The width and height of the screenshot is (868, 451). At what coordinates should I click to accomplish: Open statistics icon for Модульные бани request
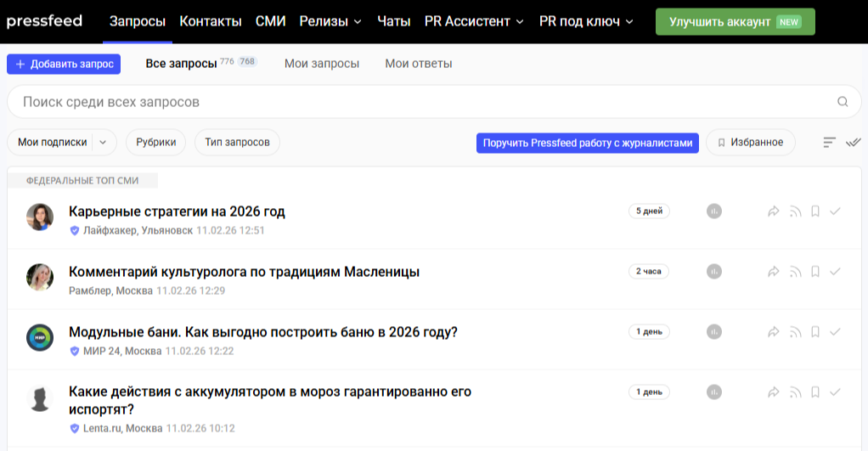click(714, 332)
